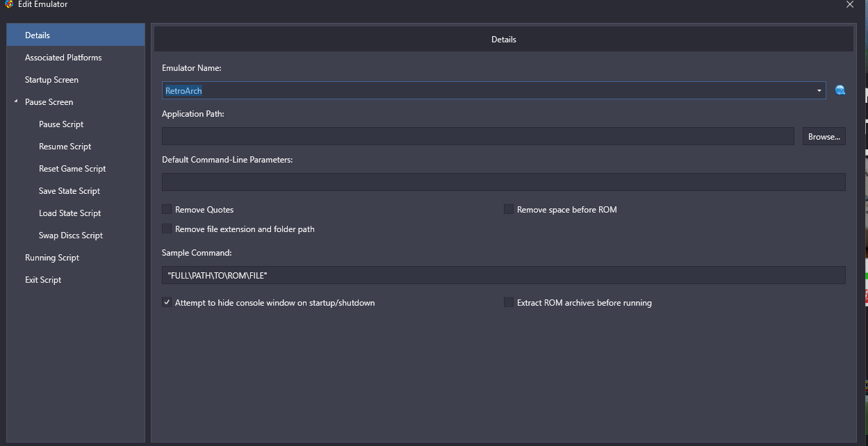Click the Application Path: label
Screen dimensions: 868x446
[193, 114]
